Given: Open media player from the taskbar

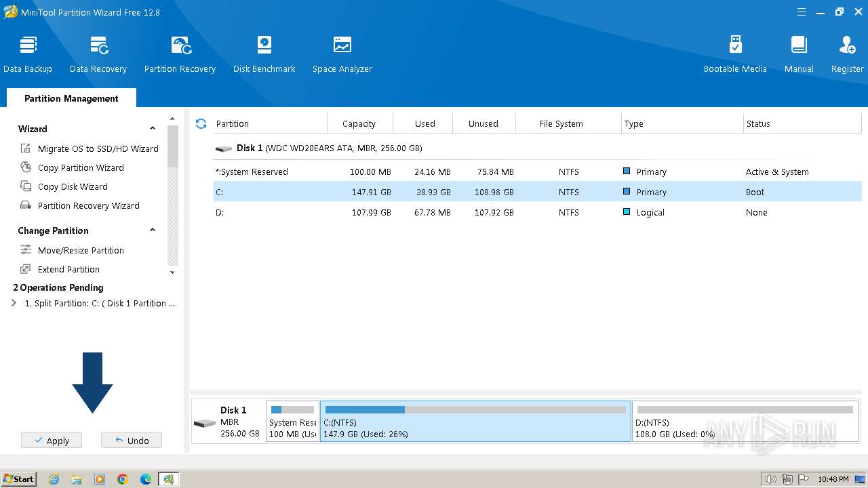Looking at the screenshot, I should (100, 479).
